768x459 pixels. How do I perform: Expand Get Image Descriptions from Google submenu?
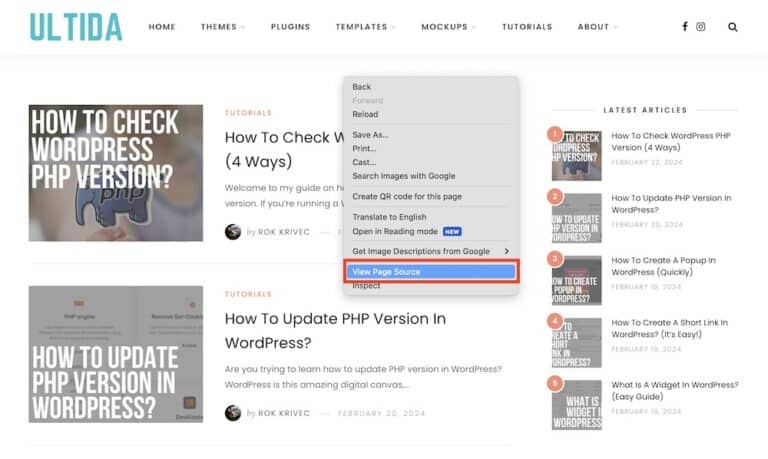pyautogui.click(x=431, y=251)
